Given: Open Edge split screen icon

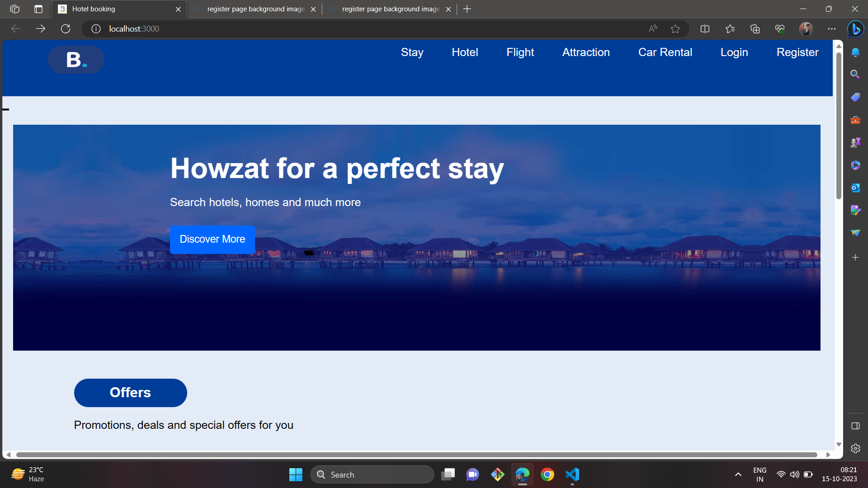Looking at the screenshot, I should point(705,29).
